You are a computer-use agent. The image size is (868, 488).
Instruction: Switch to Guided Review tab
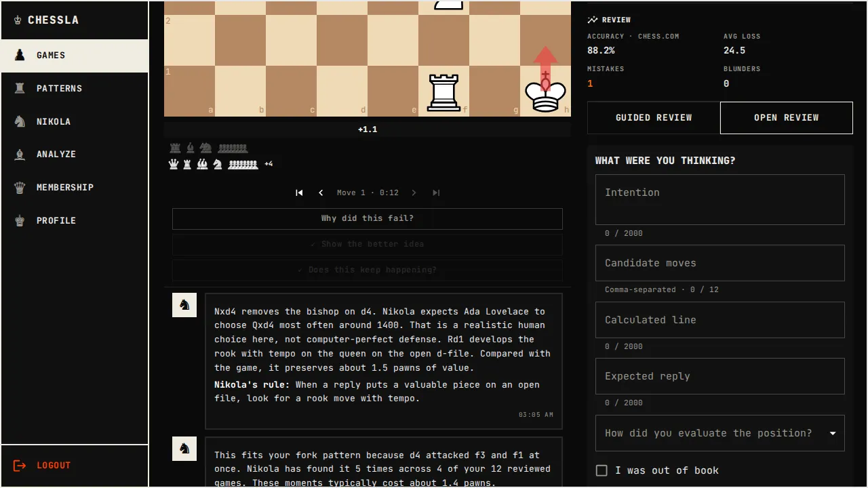[x=654, y=118]
